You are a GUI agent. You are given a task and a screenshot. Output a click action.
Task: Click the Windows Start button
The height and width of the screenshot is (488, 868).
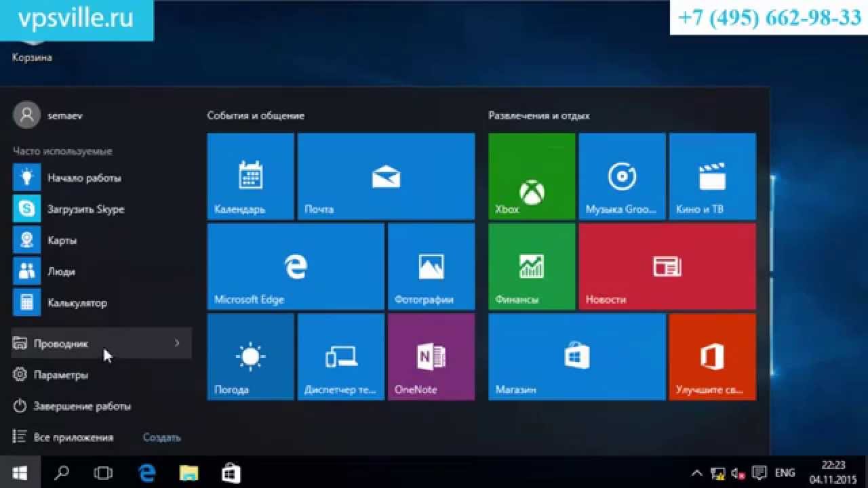tap(20, 472)
